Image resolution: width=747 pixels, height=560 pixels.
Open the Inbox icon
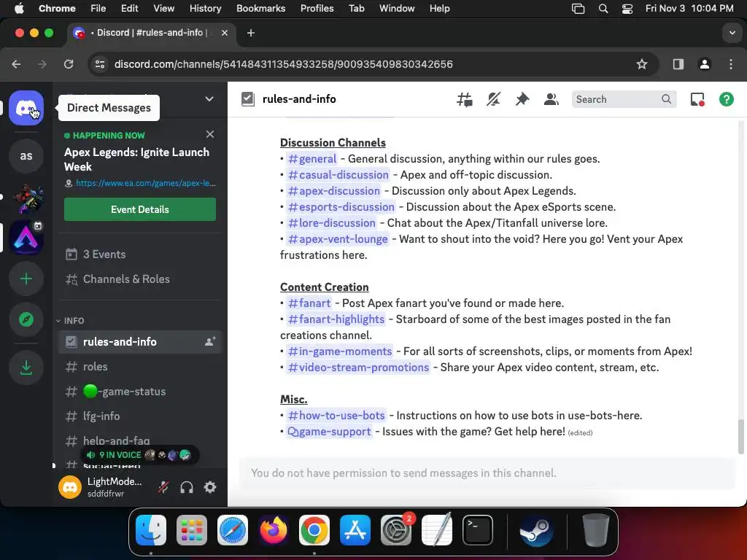(697, 99)
